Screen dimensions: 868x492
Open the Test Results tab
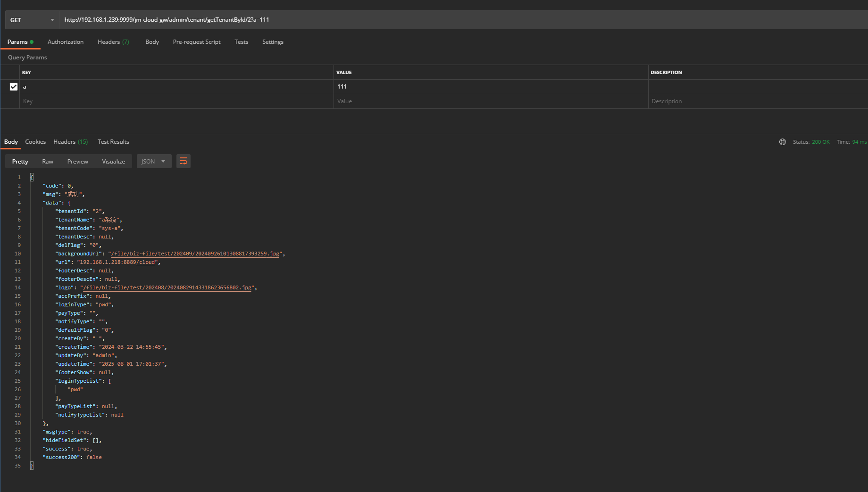[x=113, y=142]
